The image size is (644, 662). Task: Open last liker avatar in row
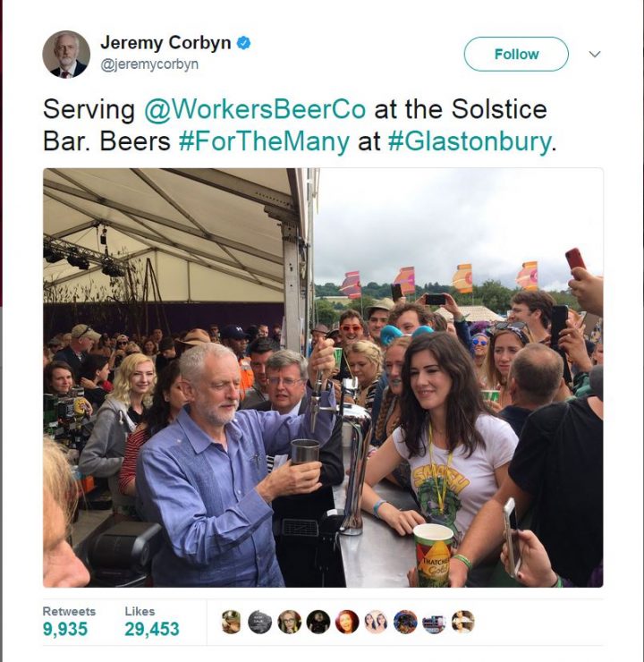click(x=463, y=622)
